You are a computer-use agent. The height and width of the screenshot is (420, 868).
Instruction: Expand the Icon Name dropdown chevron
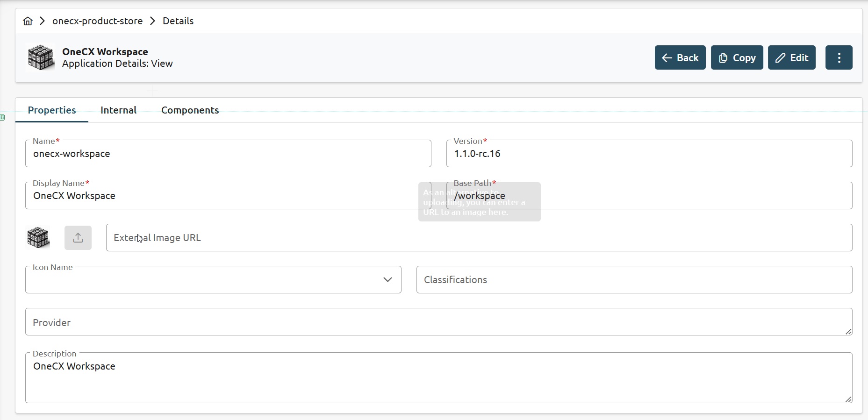point(387,279)
